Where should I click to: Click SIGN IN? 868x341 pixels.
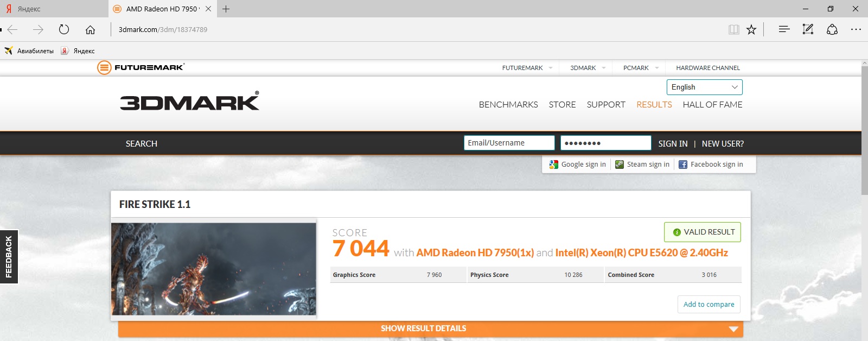673,143
